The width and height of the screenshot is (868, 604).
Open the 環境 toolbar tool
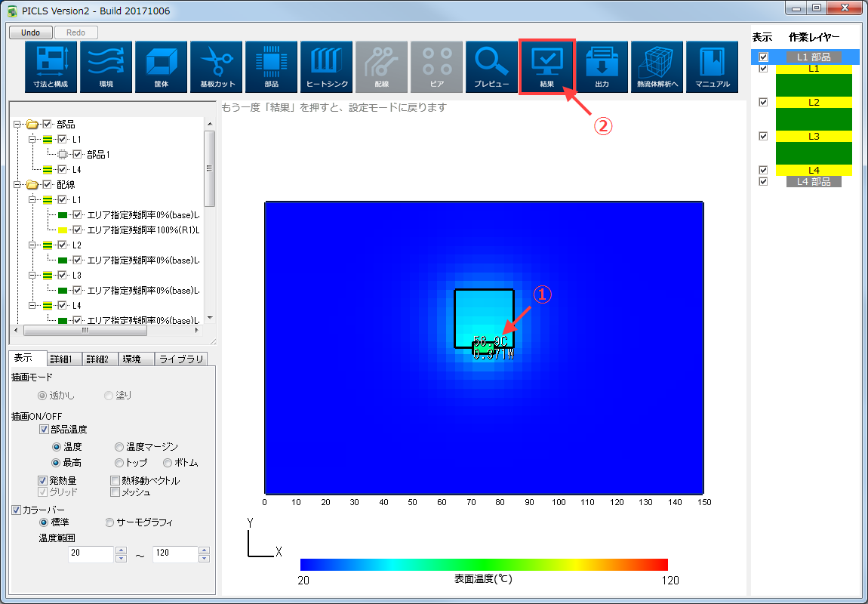click(x=106, y=66)
